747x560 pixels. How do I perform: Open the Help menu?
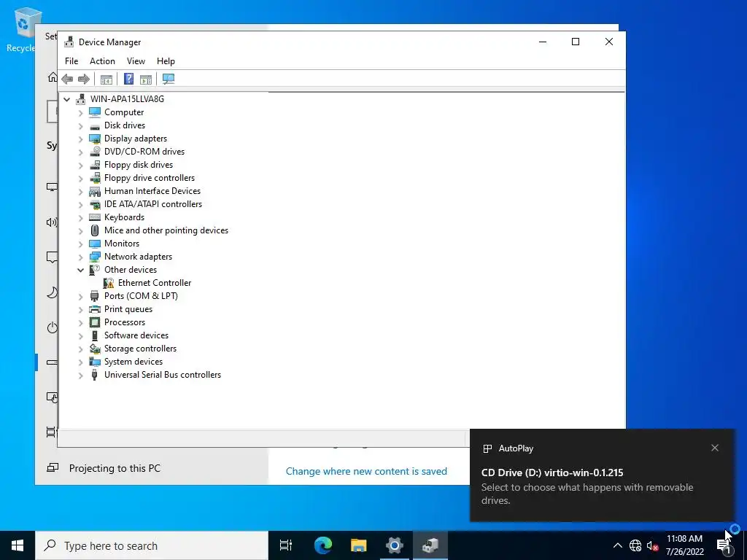(166, 61)
